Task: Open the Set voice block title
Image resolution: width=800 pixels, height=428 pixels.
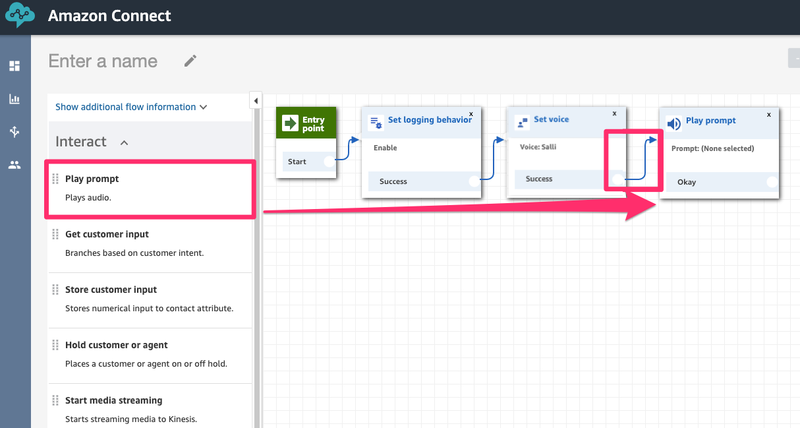Action: point(551,119)
